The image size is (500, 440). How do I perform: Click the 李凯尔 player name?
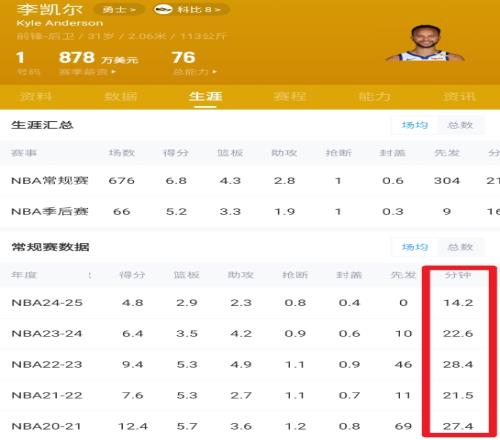point(50,9)
